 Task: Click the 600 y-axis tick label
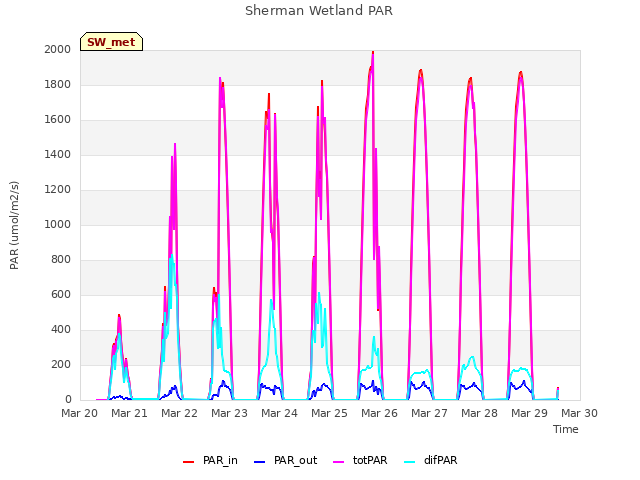tap(61, 295)
